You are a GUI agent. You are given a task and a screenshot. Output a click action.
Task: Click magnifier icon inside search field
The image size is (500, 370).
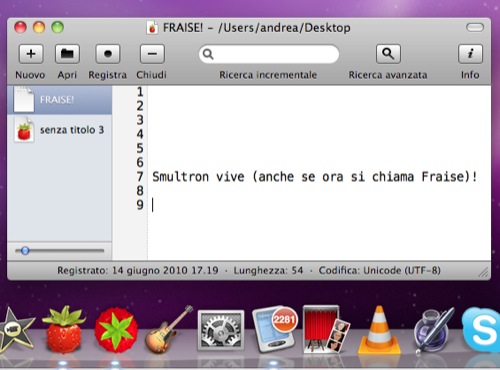[208, 54]
